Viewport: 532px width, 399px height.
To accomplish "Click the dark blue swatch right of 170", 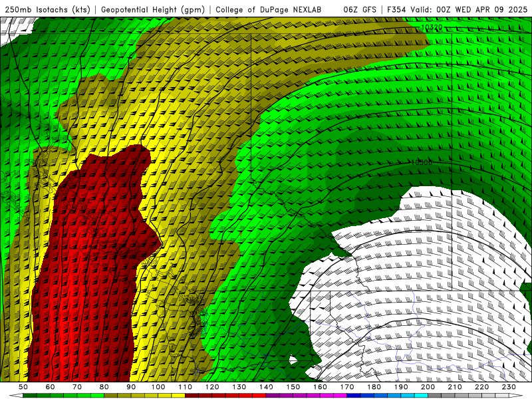I will [x=354, y=396].
